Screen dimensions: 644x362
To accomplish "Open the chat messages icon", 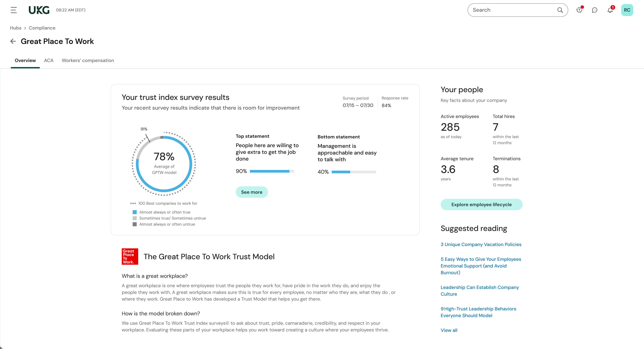I will click(595, 10).
